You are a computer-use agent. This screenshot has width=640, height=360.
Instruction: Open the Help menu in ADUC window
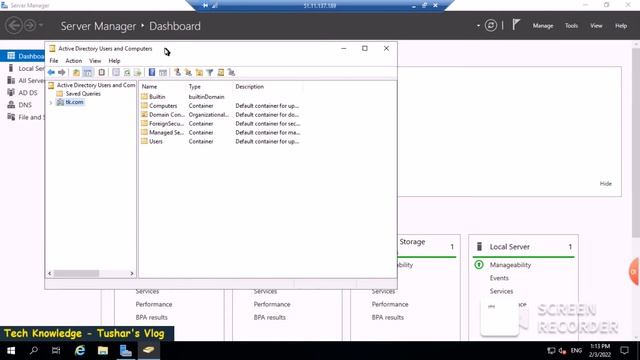114,61
